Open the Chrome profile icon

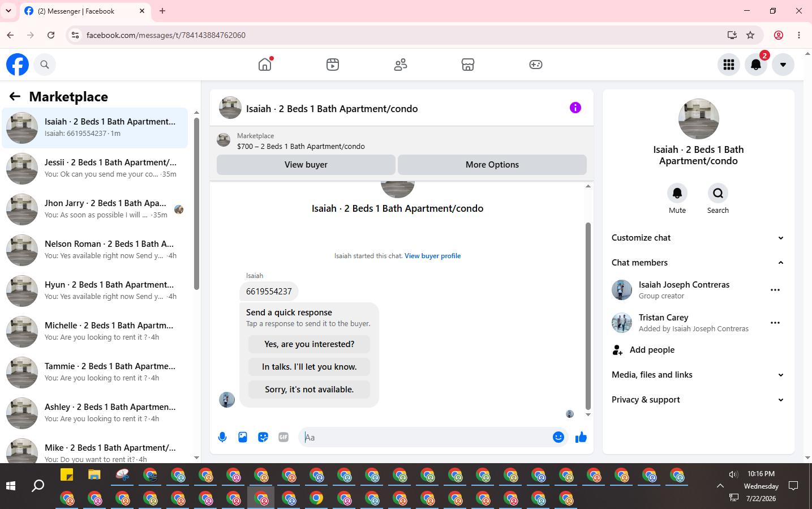779,35
